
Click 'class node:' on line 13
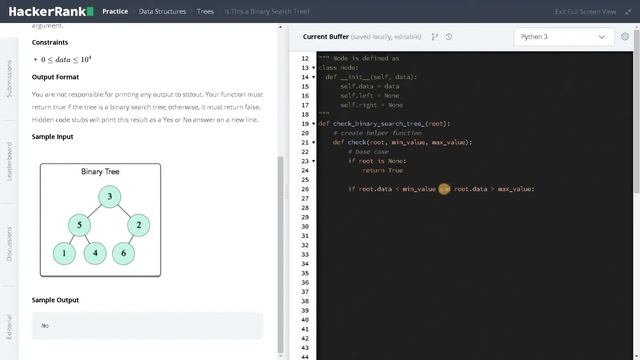click(338, 68)
